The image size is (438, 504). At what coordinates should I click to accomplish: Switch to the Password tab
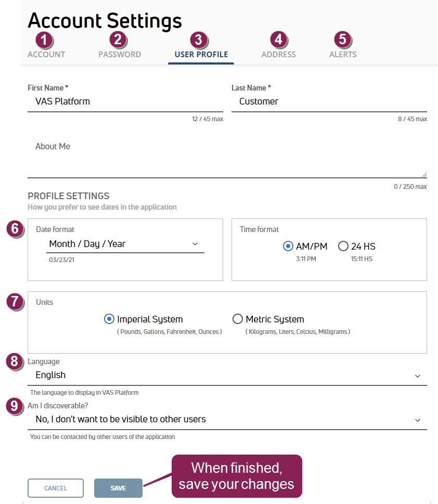click(x=120, y=54)
